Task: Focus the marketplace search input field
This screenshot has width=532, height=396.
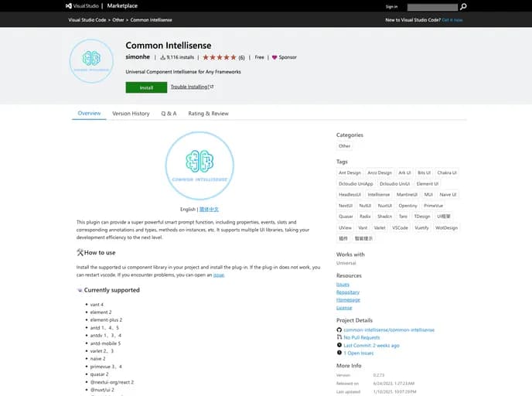Action: coord(432,7)
